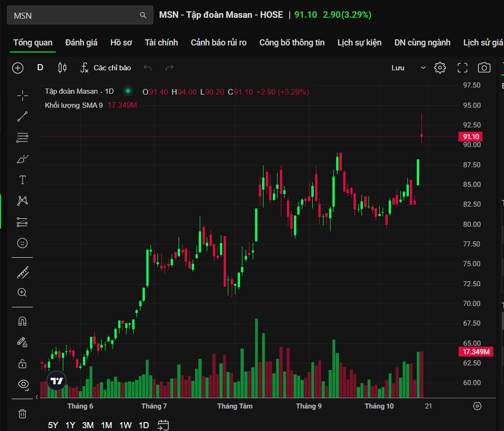Click the trash icon to remove drawings
Screen dimensions: 504x431
click(23, 414)
